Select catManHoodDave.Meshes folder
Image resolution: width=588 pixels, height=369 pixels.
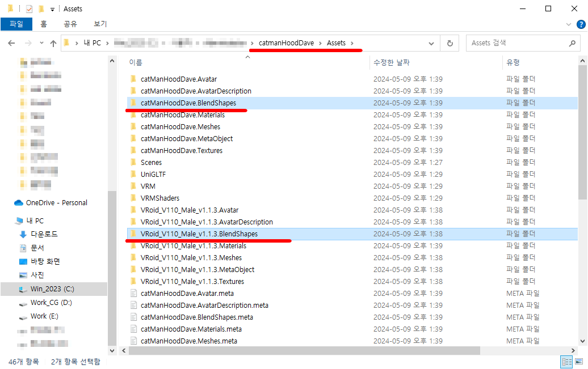pos(180,127)
